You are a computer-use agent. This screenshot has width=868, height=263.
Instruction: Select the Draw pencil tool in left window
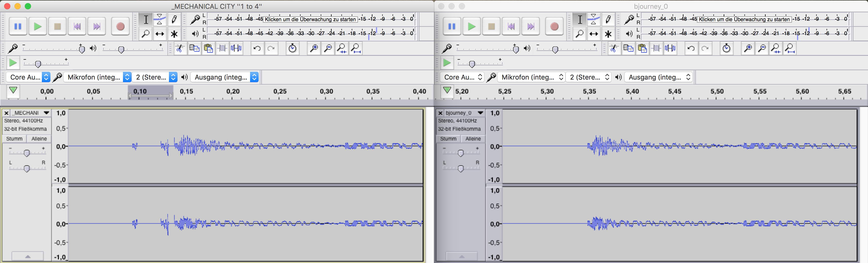pyautogui.click(x=174, y=20)
